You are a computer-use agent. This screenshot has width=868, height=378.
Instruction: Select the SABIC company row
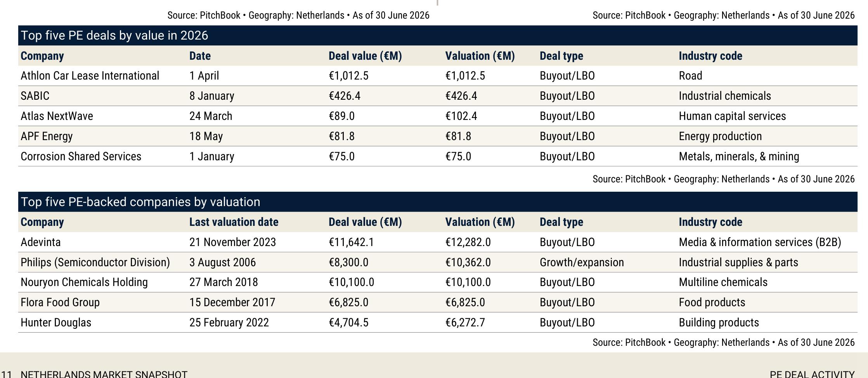pos(438,96)
